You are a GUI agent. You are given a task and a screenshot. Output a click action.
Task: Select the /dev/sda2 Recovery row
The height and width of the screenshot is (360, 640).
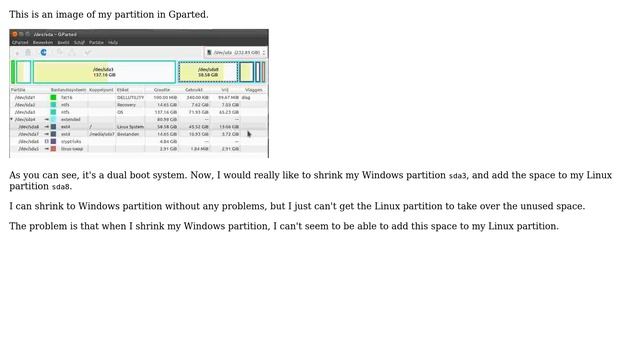[x=139, y=105]
